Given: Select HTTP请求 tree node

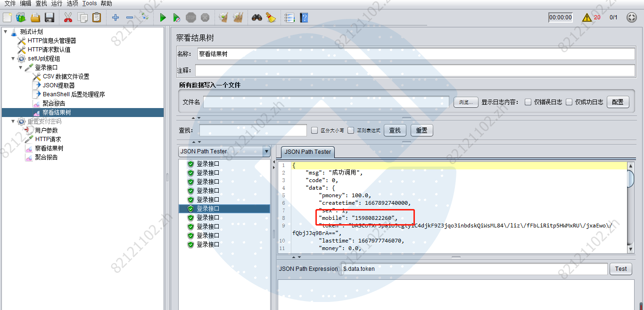Looking at the screenshot, I should tap(48, 139).
